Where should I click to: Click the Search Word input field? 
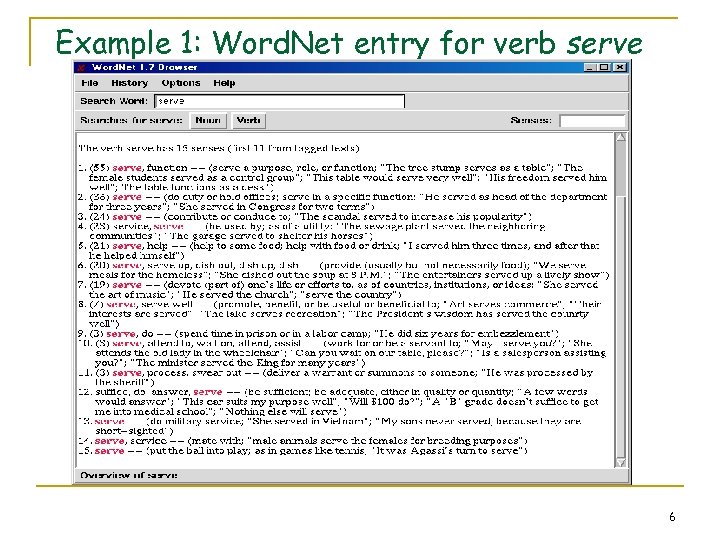(x=280, y=101)
